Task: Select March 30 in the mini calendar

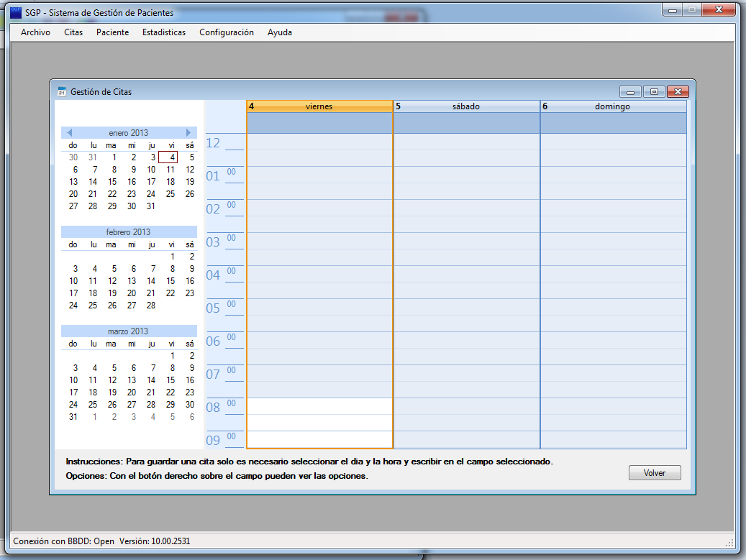Action: pyautogui.click(x=190, y=405)
